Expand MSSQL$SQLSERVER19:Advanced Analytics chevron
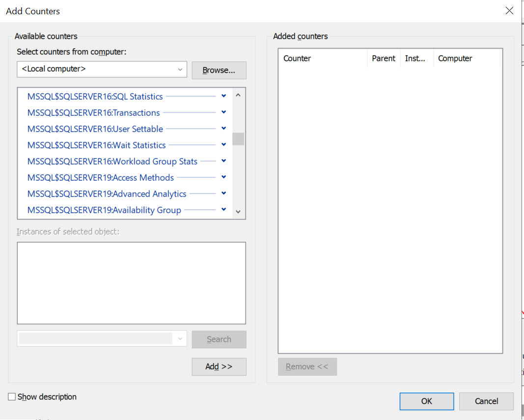Image resolution: width=524 pixels, height=420 pixels. coord(223,193)
